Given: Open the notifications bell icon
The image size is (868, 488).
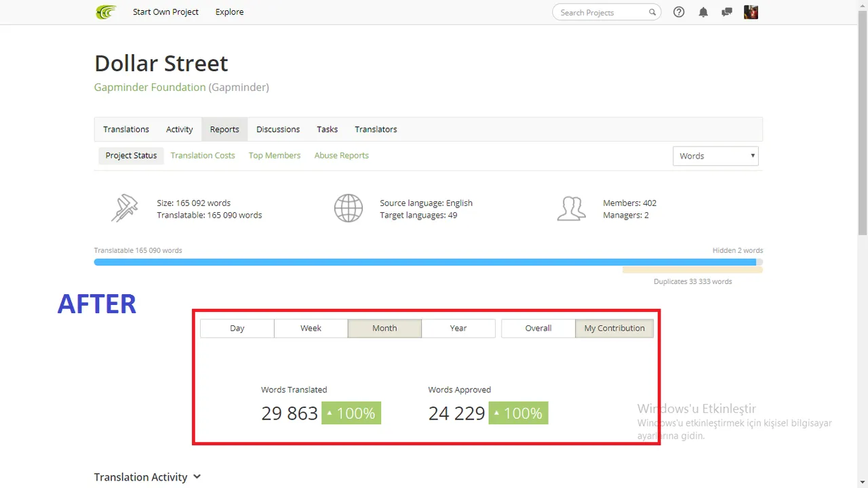Looking at the screenshot, I should pos(703,12).
